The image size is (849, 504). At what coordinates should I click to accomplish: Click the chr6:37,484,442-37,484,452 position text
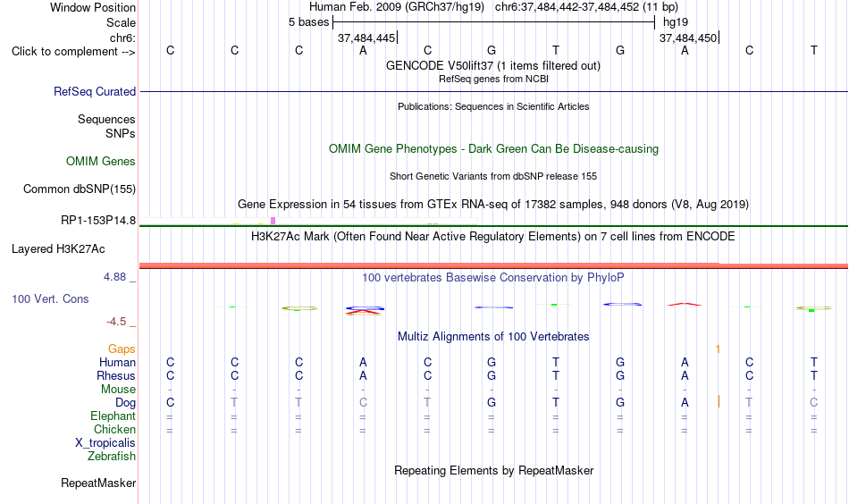[586, 7]
